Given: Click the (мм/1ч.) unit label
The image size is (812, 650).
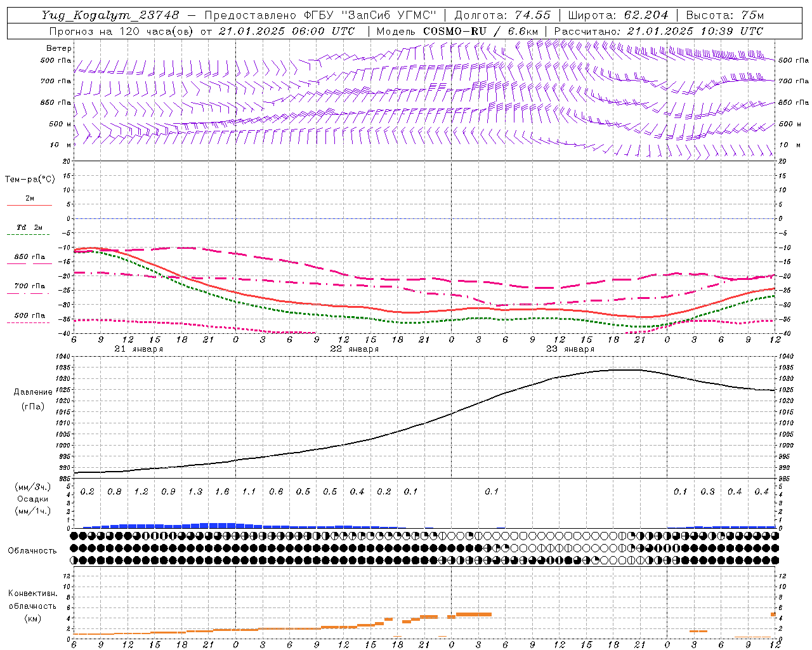Looking at the screenshot, I should click(x=32, y=511).
